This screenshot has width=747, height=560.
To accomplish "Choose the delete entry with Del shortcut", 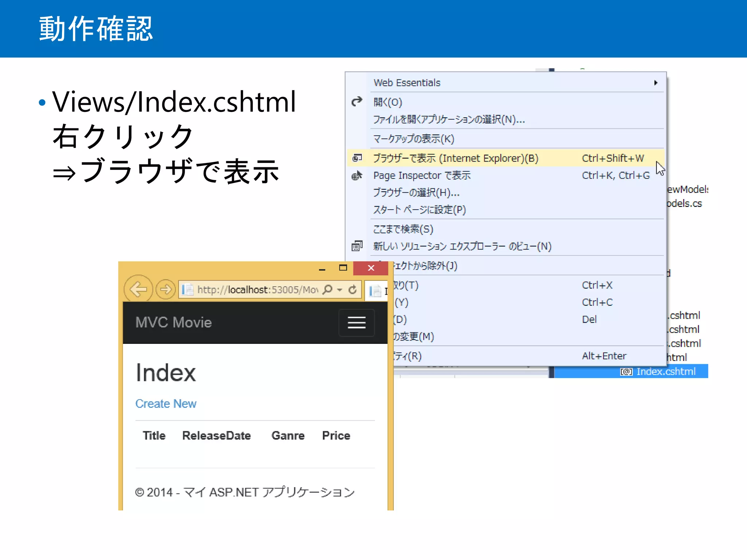I will pos(529,319).
